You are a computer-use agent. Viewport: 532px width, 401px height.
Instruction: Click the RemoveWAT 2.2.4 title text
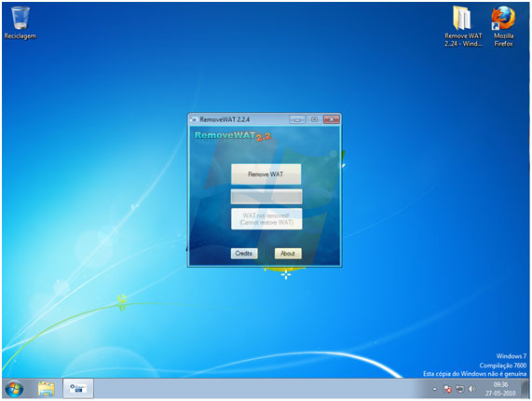coord(225,119)
